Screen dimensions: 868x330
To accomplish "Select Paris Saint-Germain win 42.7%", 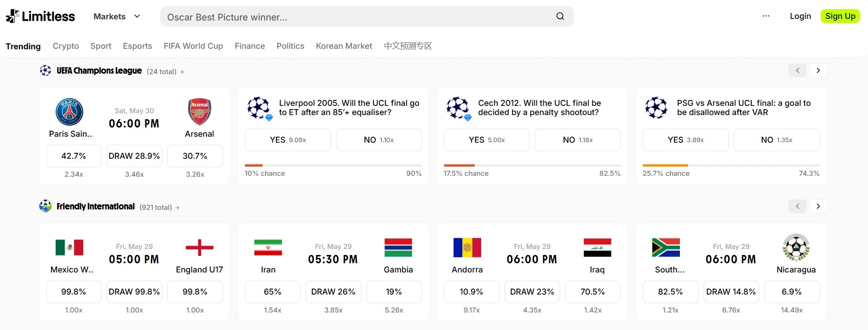I will pos(74,156).
